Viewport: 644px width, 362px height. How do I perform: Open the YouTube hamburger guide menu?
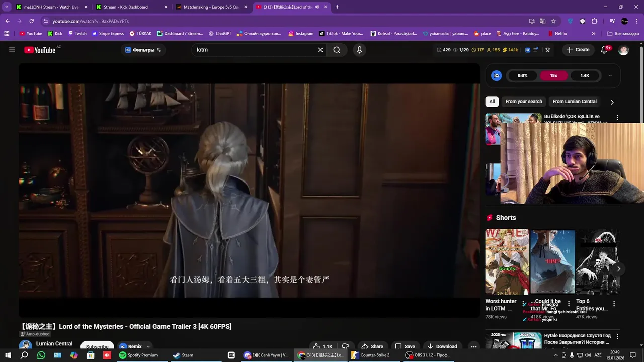pos(12,50)
